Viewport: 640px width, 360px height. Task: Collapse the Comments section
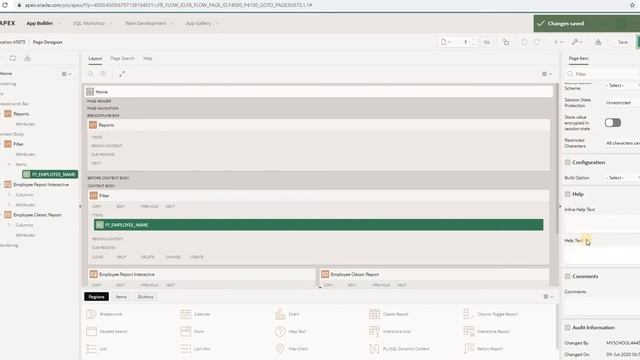click(567, 276)
